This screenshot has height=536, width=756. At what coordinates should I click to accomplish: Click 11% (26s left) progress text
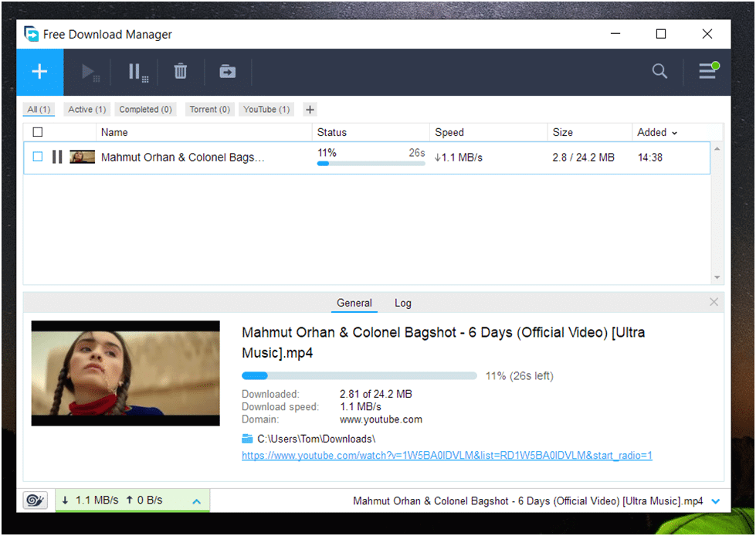click(519, 376)
